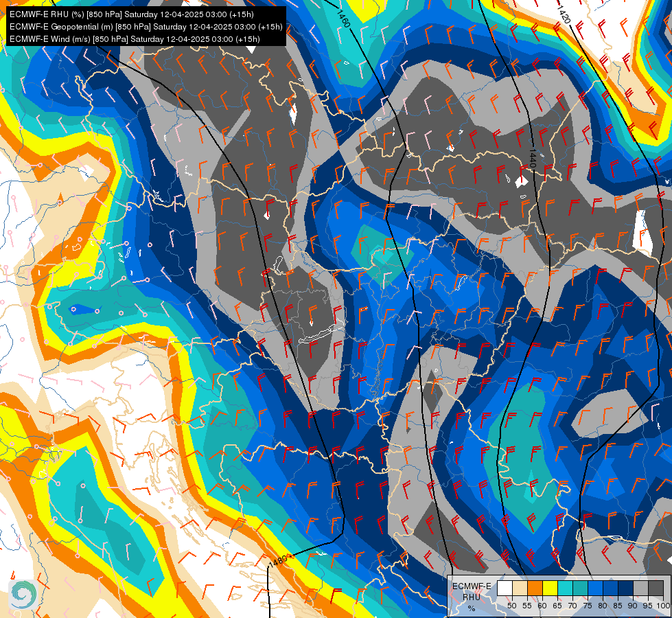
Task: Click the legend tick label 65
Action: pyautogui.click(x=557, y=606)
